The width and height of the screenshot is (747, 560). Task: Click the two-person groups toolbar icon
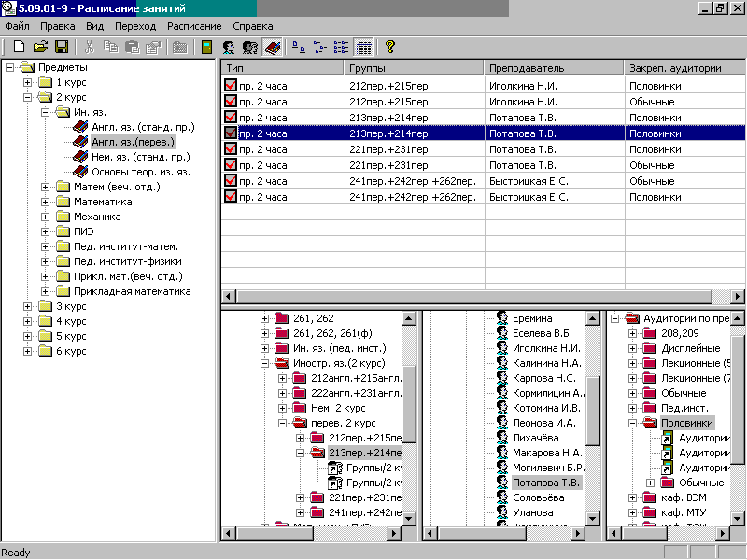[x=249, y=47]
